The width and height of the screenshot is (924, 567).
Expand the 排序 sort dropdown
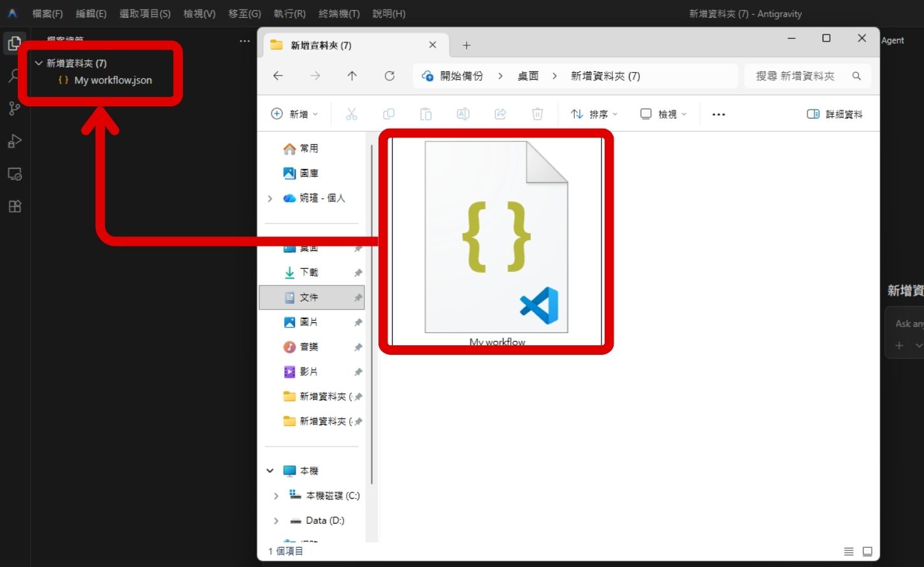click(x=594, y=113)
